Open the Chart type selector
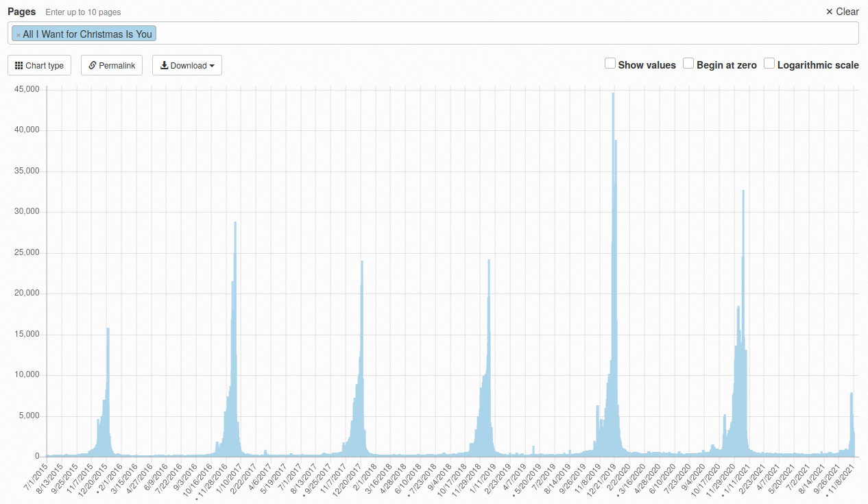This screenshot has width=868, height=504. [x=39, y=66]
